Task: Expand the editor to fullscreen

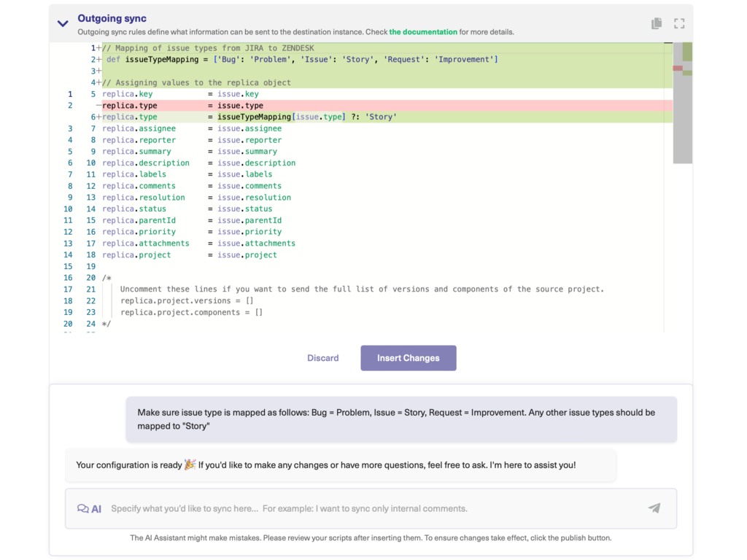Action: click(x=679, y=23)
